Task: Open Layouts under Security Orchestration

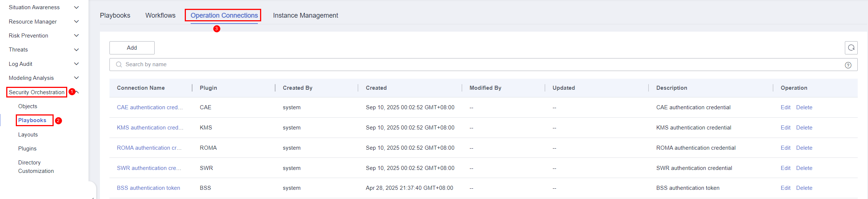Action: pos(28,135)
